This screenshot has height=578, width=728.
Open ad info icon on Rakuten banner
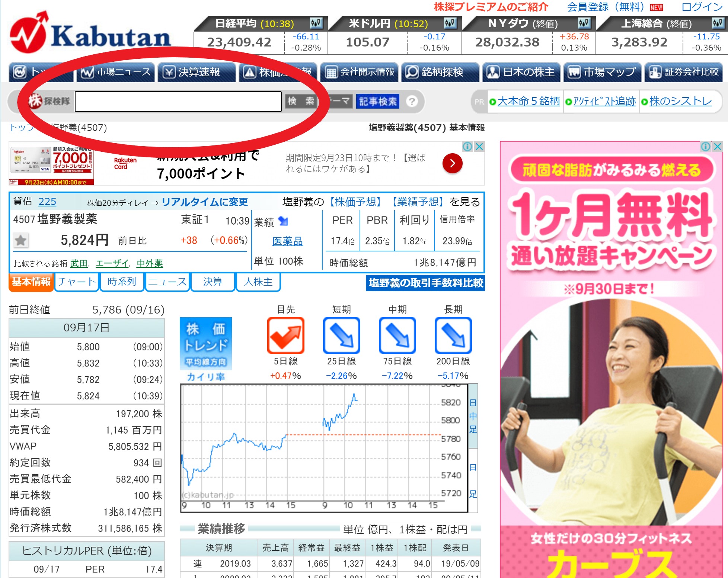467,147
